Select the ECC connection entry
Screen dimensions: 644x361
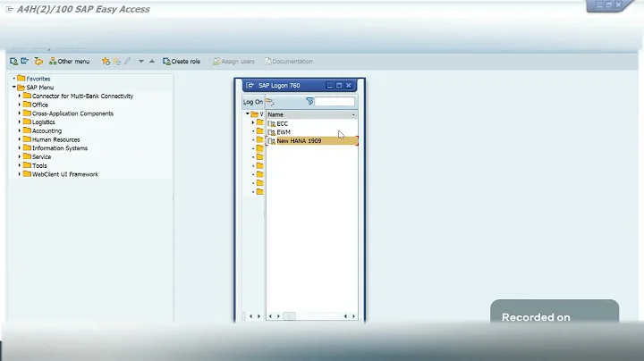(282, 123)
